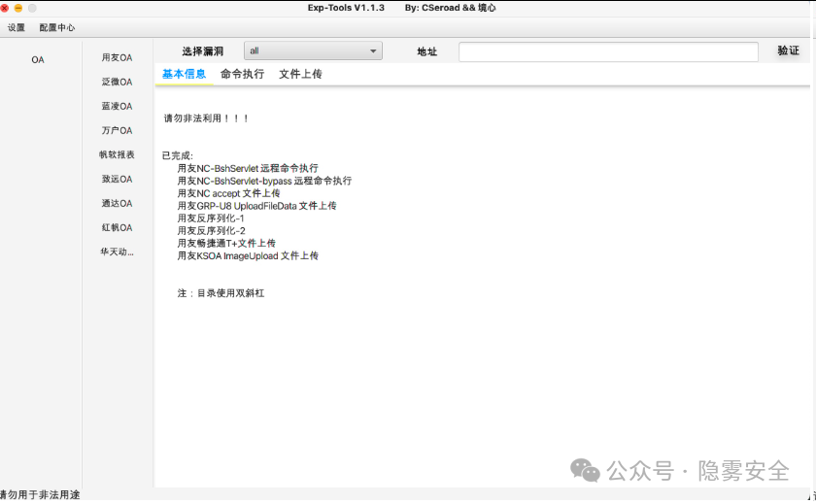Click 用友NC accept 文件上传 line
The image size is (816, 504).
click(x=228, y=193)
